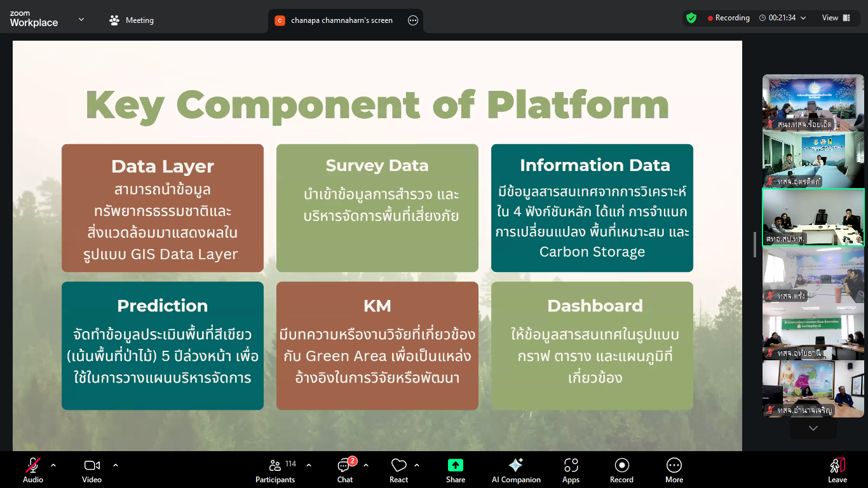
Task: Expand the Video options caret
Action: click(x=116, y=465)
